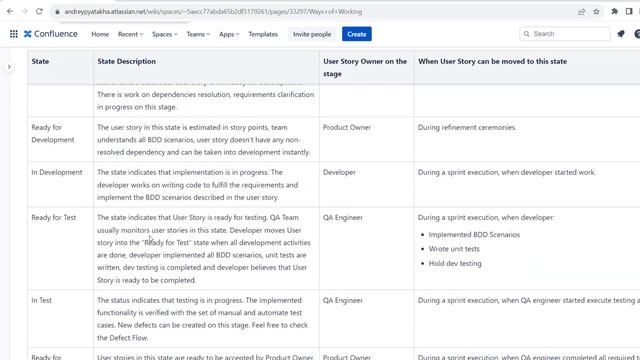The height and width of the screenshot is (360, 640).
Task: Click the In Test description text
Action: coord(202,319)
